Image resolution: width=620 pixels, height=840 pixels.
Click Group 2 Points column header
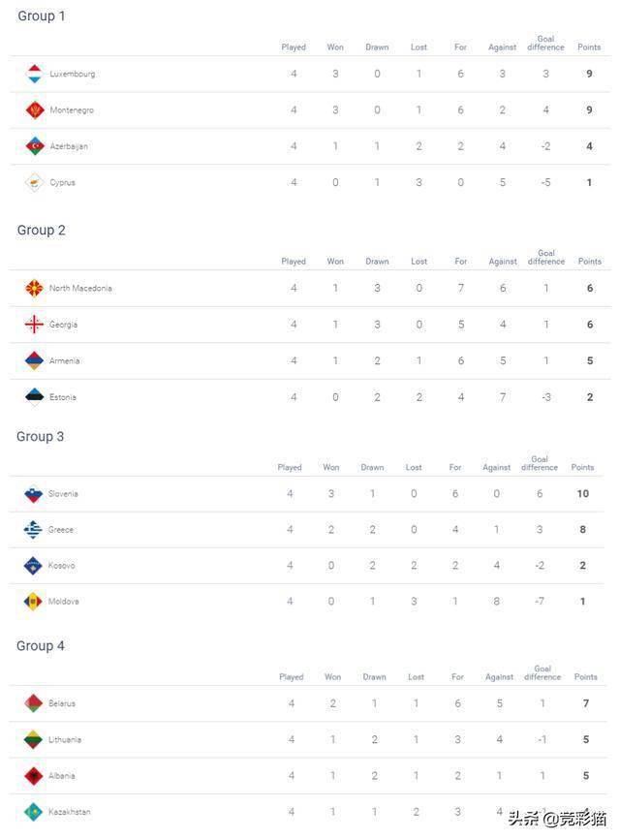pyautogui.click(x=589, y=262)
